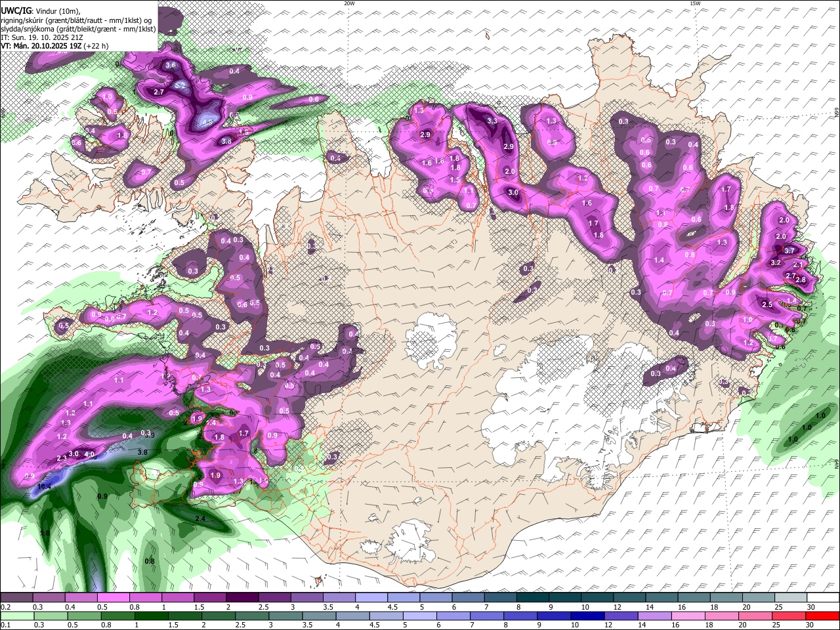Click the 2.3 value on the southwest band
840x630 pixels.
click(x=62, y=457)
